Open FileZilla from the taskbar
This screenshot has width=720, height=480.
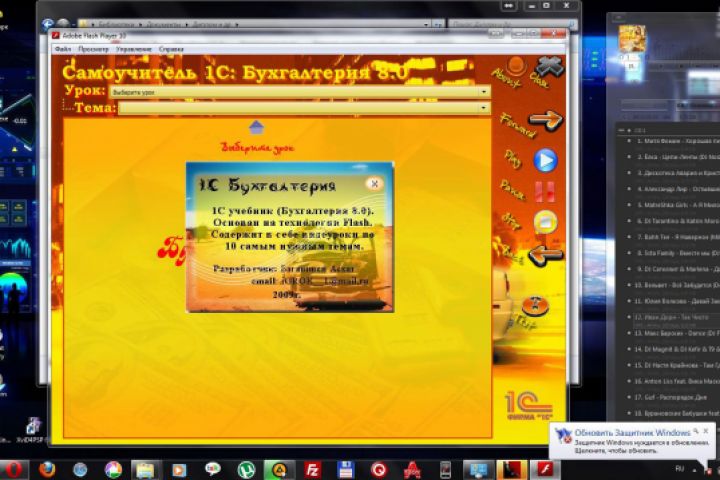click(312, 470)
